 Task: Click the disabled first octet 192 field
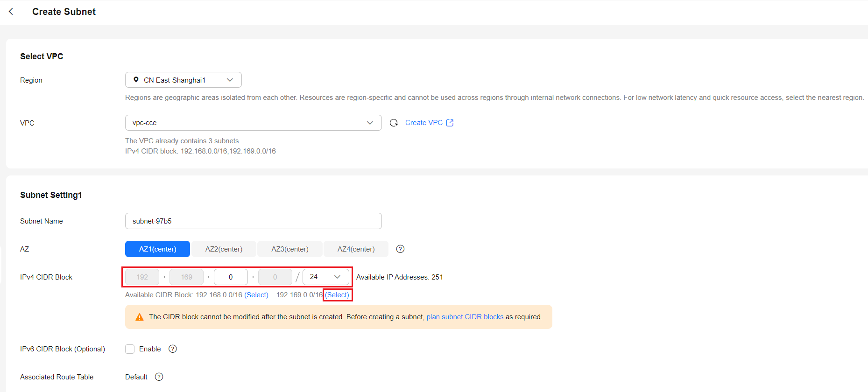(142, 277)
